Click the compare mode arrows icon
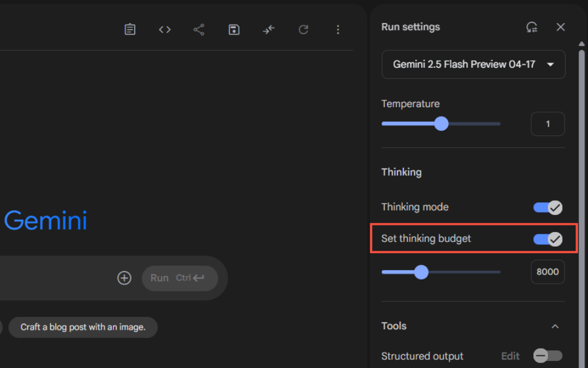Screen dimensions: 588x368 (269, 29)
